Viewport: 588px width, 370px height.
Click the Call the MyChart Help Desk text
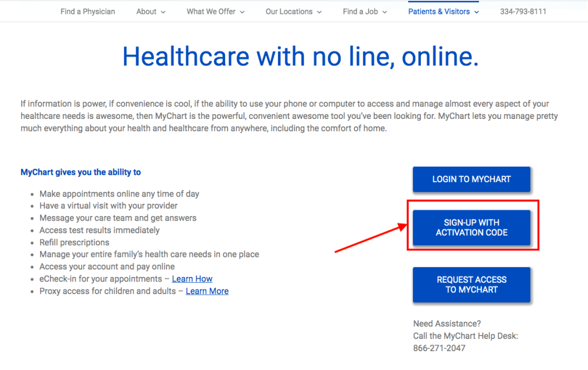(465, 336)
